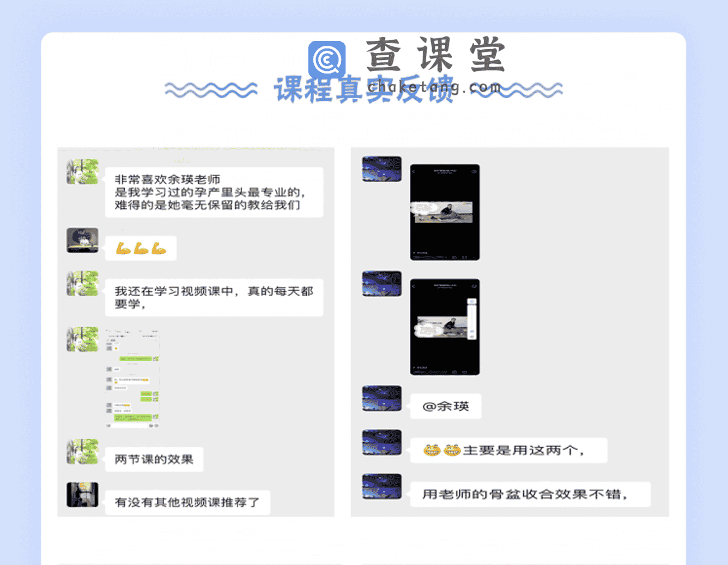Open the first video screenshot image
This screenshot has height=565, width=728.
coord(445,212)
